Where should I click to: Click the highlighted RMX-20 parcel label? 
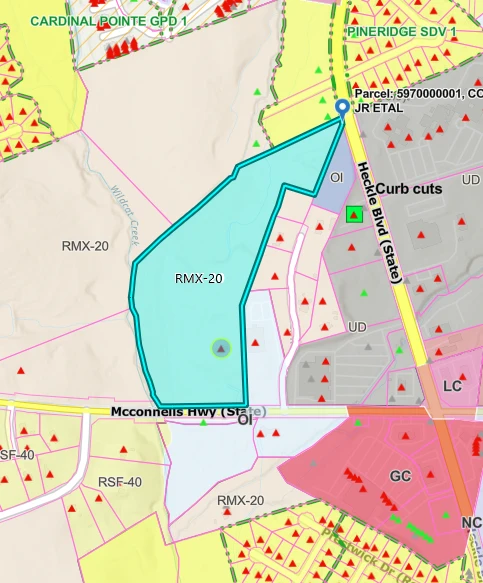coord(199,278)
